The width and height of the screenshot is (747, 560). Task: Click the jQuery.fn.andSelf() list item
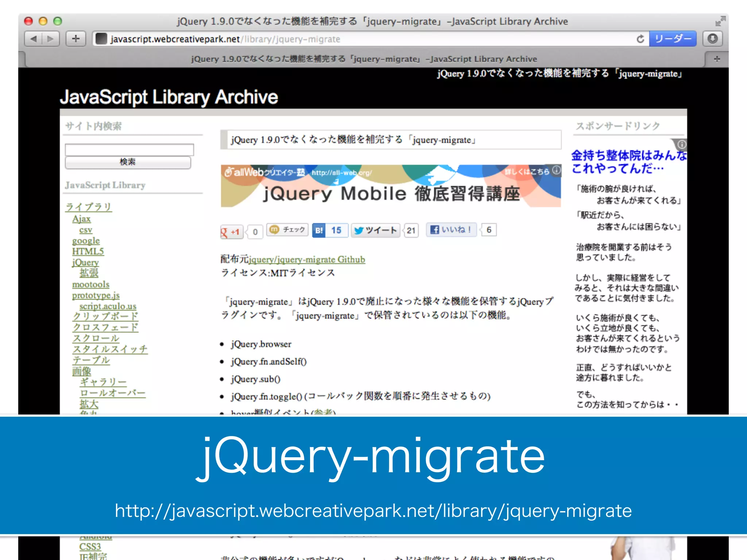[x=269, y=361]
